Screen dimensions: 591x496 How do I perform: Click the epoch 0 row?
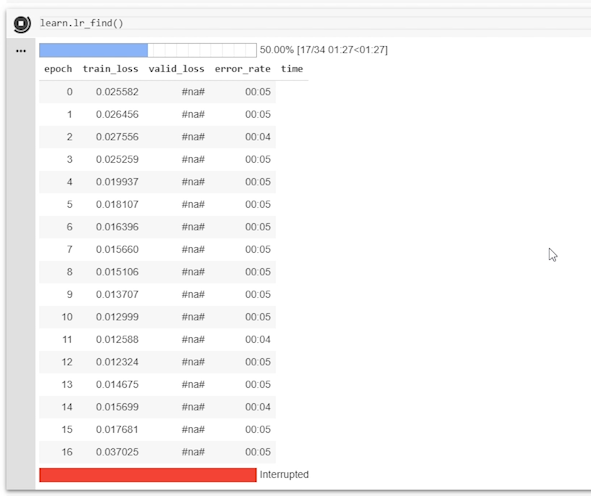coord(158,92)
